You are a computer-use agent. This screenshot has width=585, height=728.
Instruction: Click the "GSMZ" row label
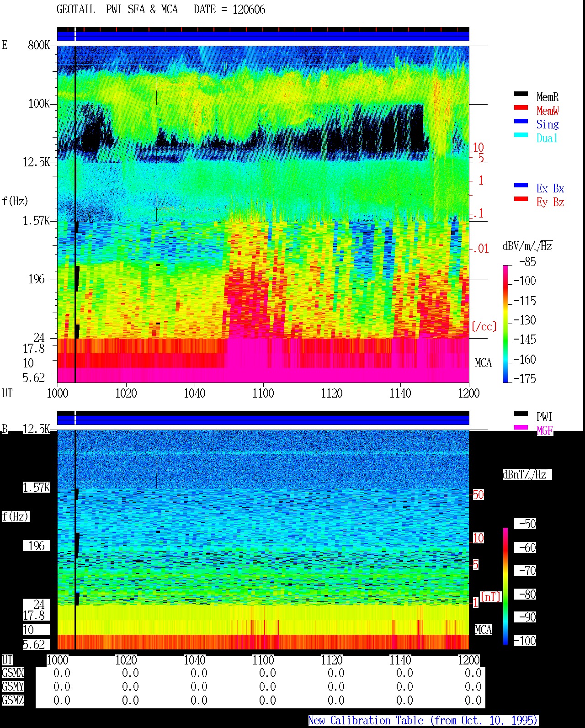pos(13,701)
